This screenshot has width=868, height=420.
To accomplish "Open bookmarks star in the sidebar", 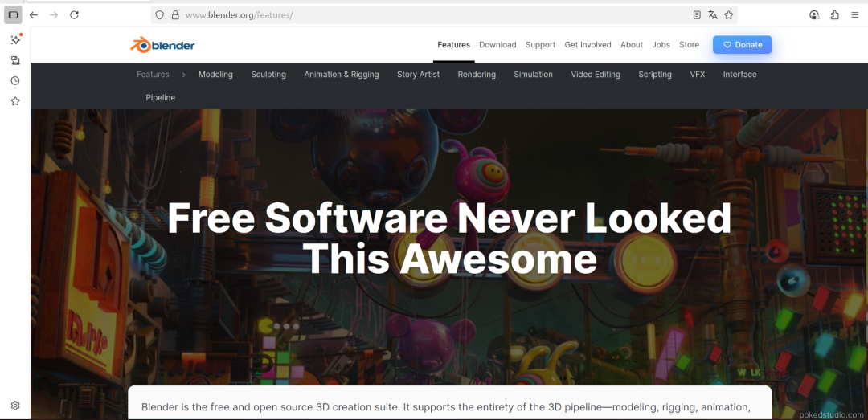I will click(15, 101).
